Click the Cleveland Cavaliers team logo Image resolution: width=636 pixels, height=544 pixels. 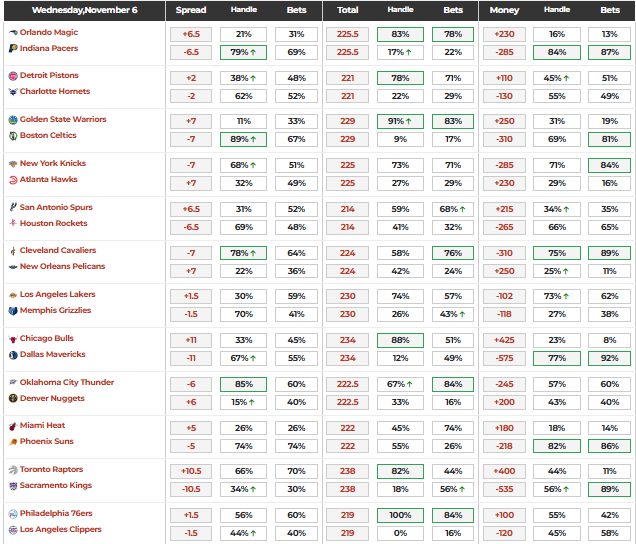[13, 251]
